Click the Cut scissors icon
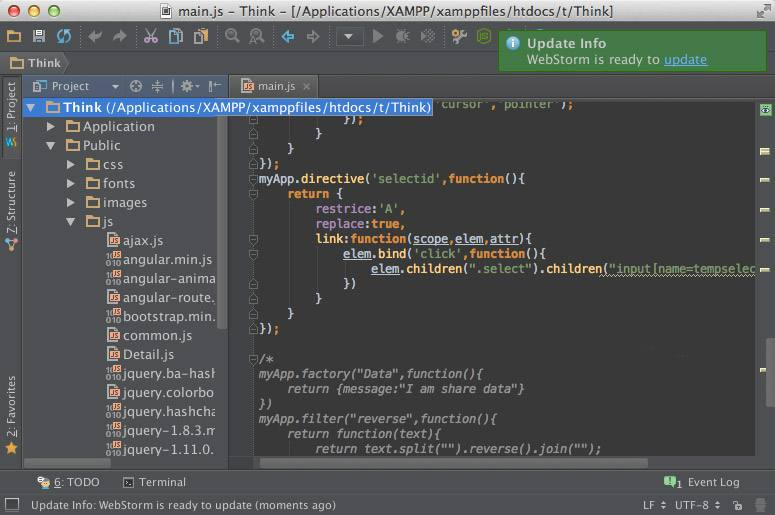 (150, 36)
